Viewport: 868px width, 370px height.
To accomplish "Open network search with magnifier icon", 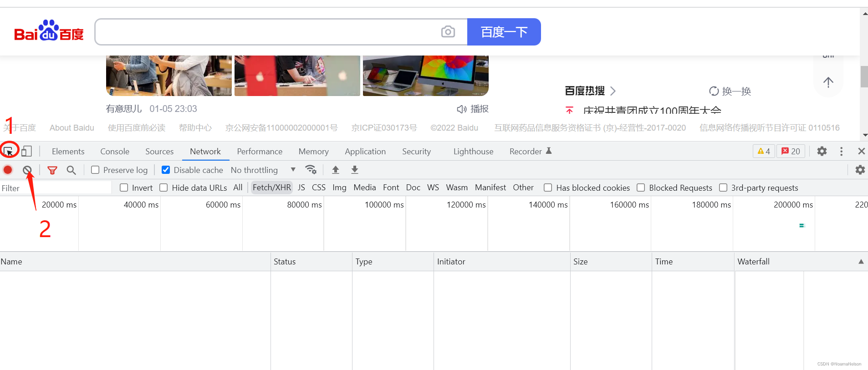I will pyautogui.click(x=71, y=170).
